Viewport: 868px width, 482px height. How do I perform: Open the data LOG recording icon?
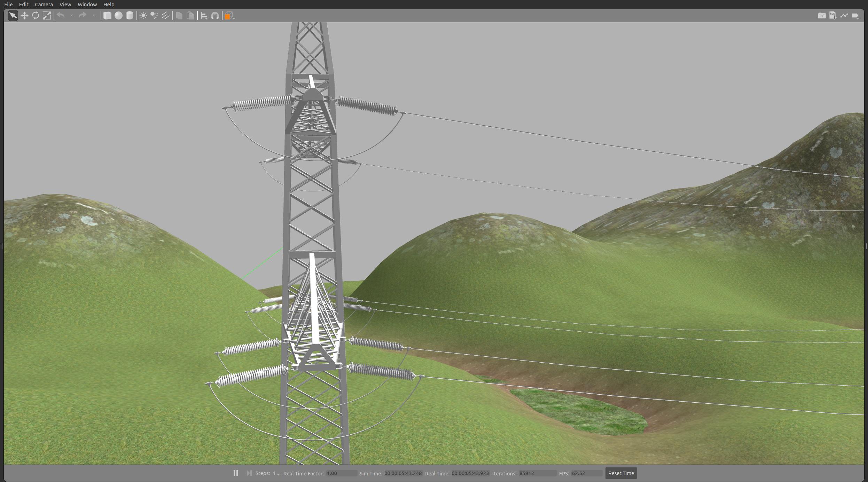833,16
